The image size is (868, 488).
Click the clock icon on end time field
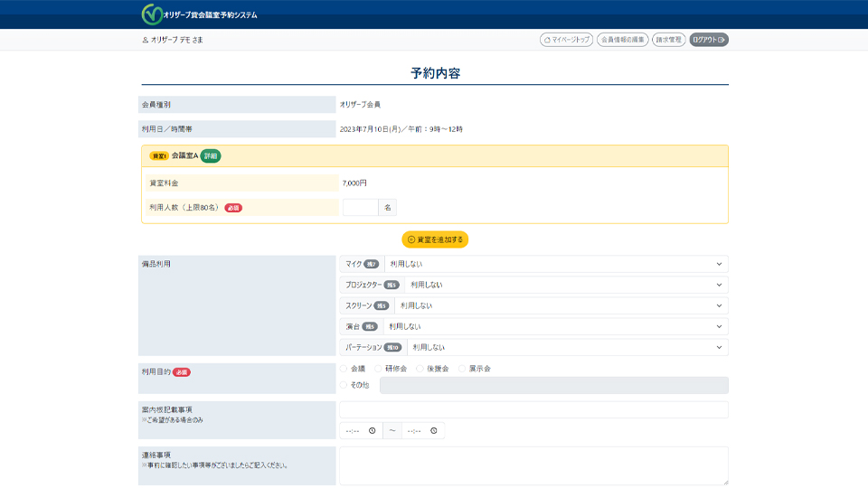pos(434,431)
